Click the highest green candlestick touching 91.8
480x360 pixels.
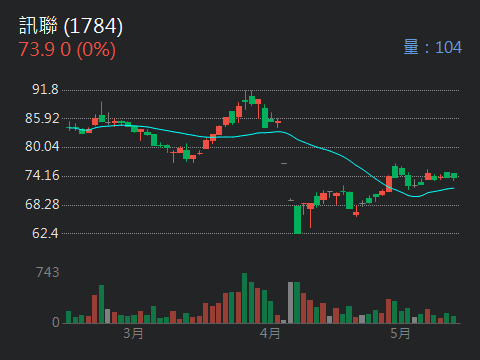pyautogui.click(x=252, y=99)
